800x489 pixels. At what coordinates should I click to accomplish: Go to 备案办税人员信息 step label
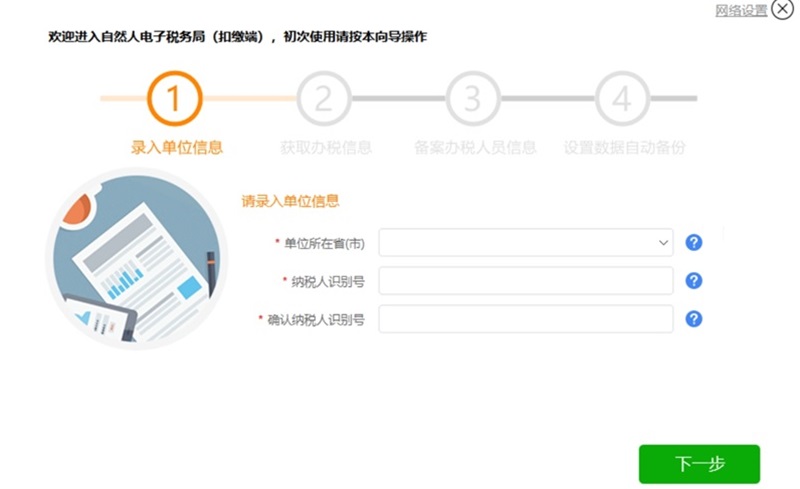(475, 148)
